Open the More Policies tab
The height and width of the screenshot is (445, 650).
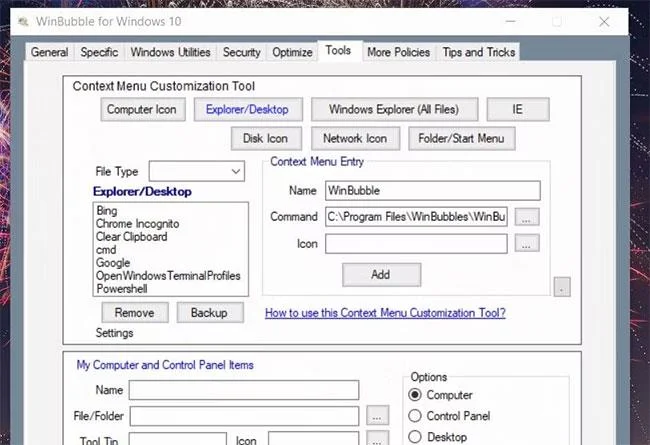pos(398,52)
